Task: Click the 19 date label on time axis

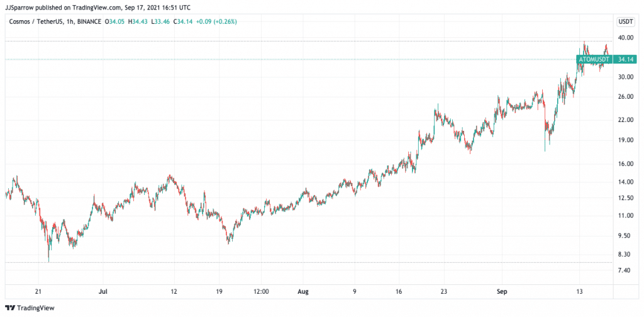Action: 219,292
